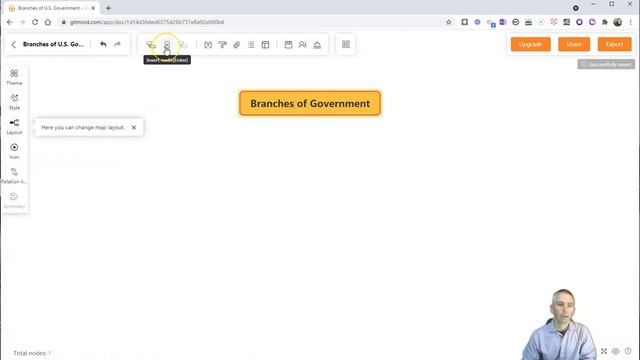This screenshot has height=360, width=640.
Task: Click the Save icon in toolbar
Action: point(288,44)
